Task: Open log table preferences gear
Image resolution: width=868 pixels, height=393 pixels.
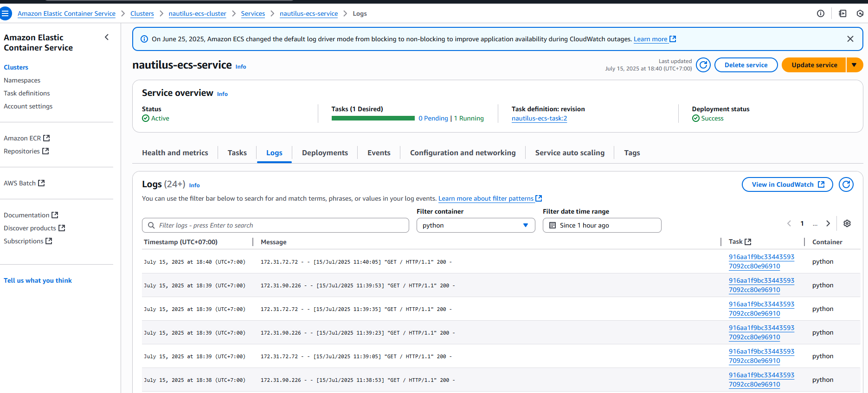Action: point(847,223)
